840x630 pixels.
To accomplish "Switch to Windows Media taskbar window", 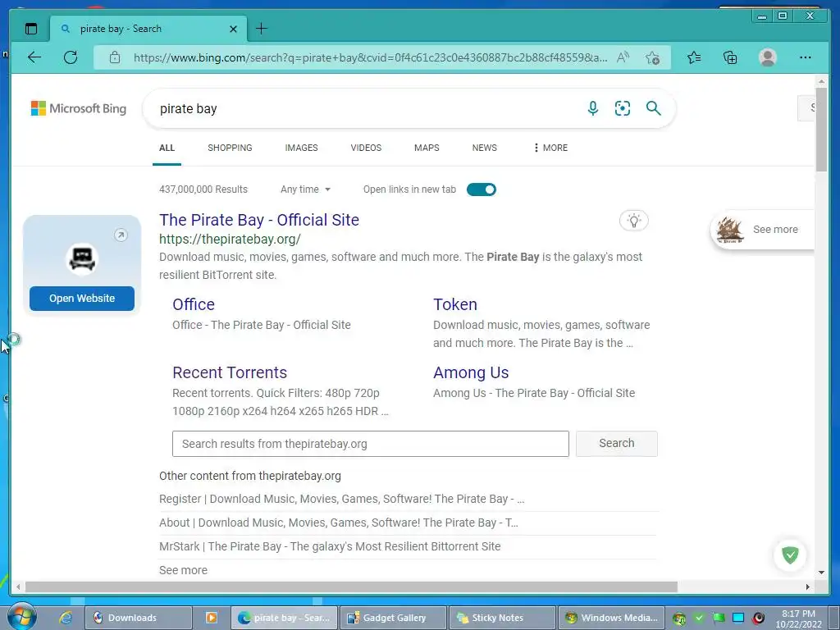I will point(612,618).
